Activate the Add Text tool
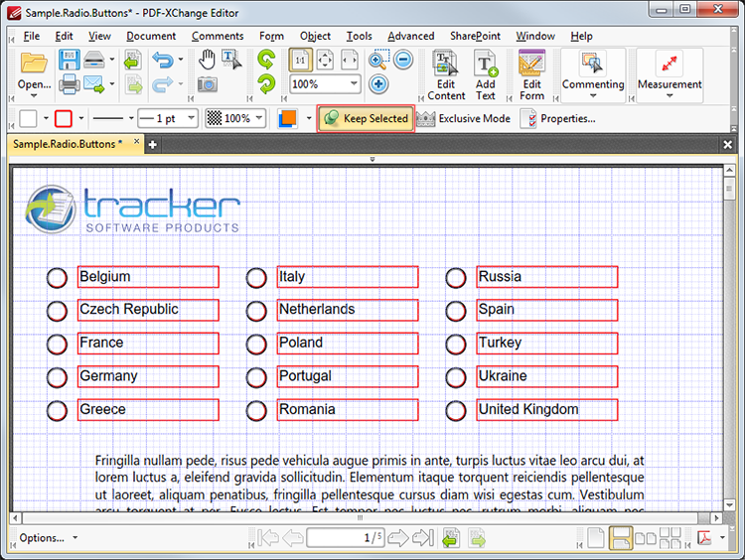 (486, 75)
